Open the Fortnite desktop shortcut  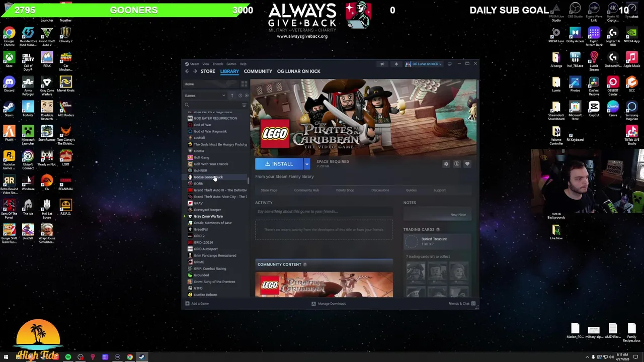28,109
